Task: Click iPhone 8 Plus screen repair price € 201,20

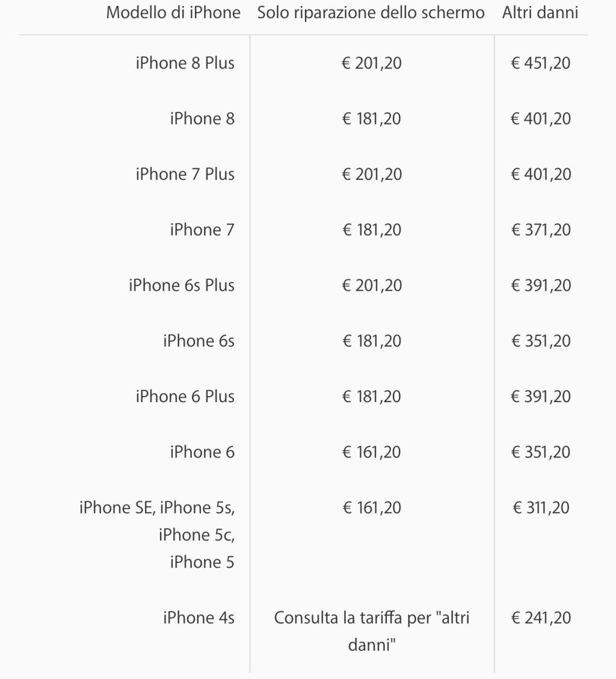Action: (372, 63)
